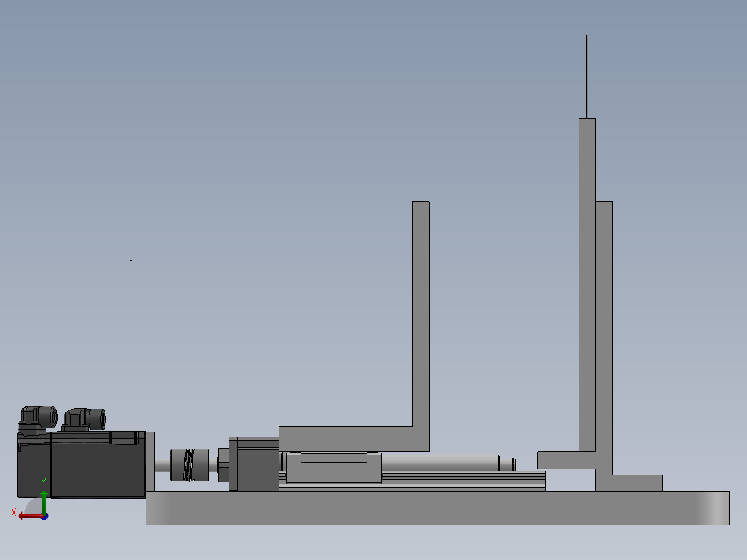Select the black servo motor body
The height and width of the screenshot is (560, 747).
point(82,464)
